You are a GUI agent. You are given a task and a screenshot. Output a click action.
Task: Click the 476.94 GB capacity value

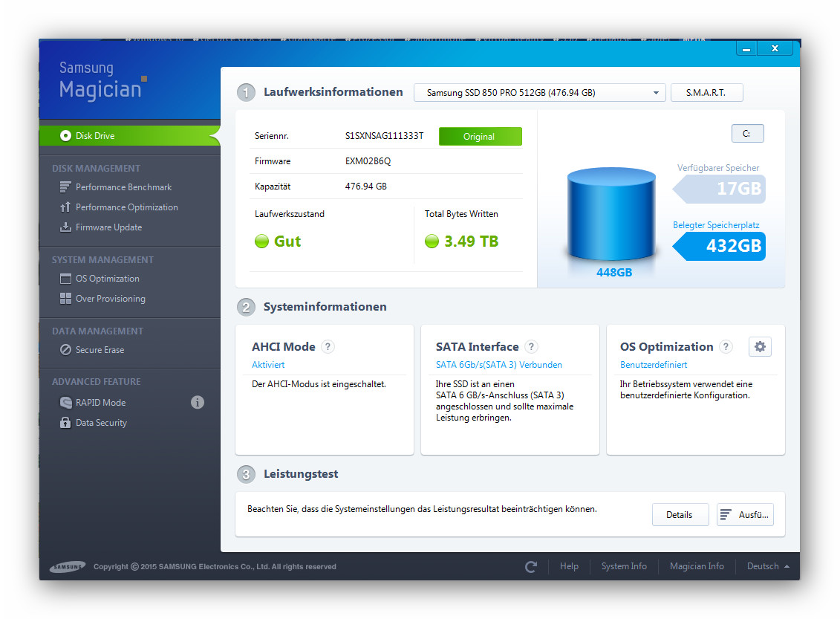[366, 187]
